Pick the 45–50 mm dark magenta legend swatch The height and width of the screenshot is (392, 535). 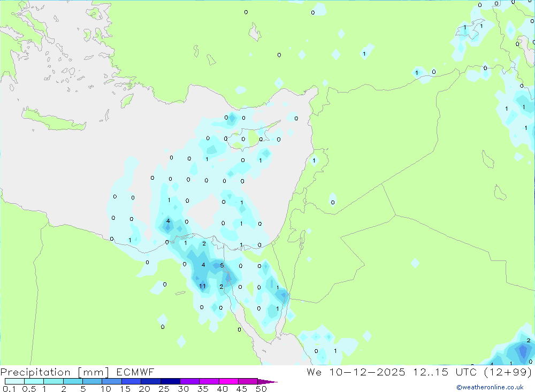248,381
